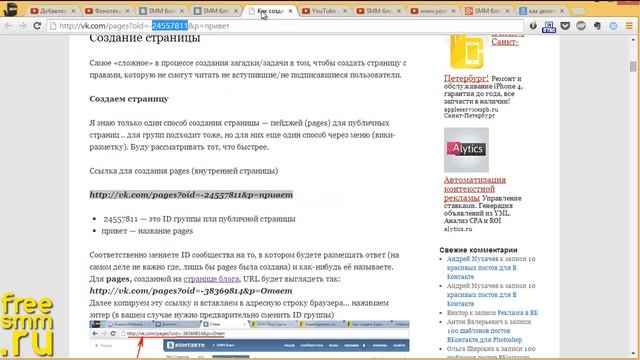
Task: Close the Фонотека tab
Action: 127,11
